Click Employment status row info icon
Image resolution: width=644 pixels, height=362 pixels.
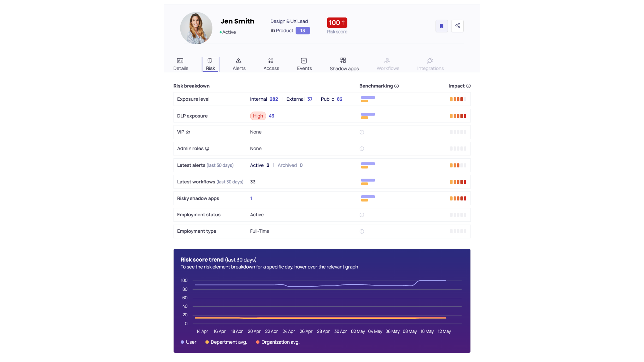click(x=362, y=215)
